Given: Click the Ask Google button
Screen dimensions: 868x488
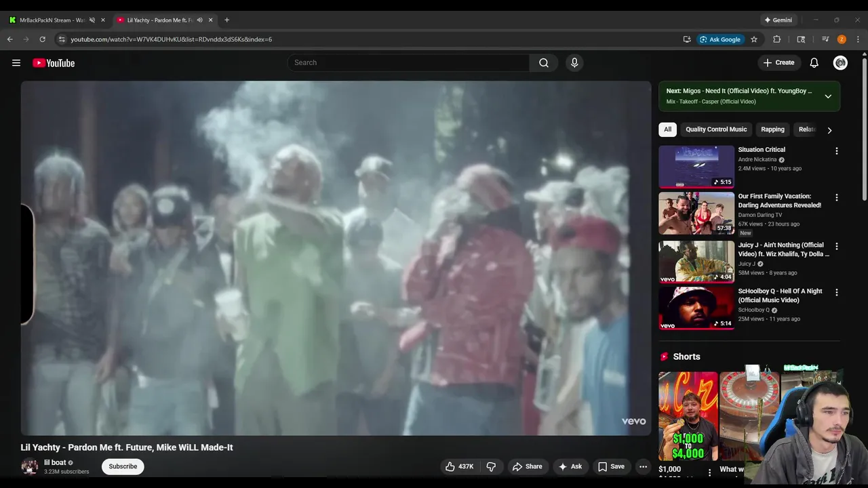Looking at the screenshot, I should pos(719,39).
